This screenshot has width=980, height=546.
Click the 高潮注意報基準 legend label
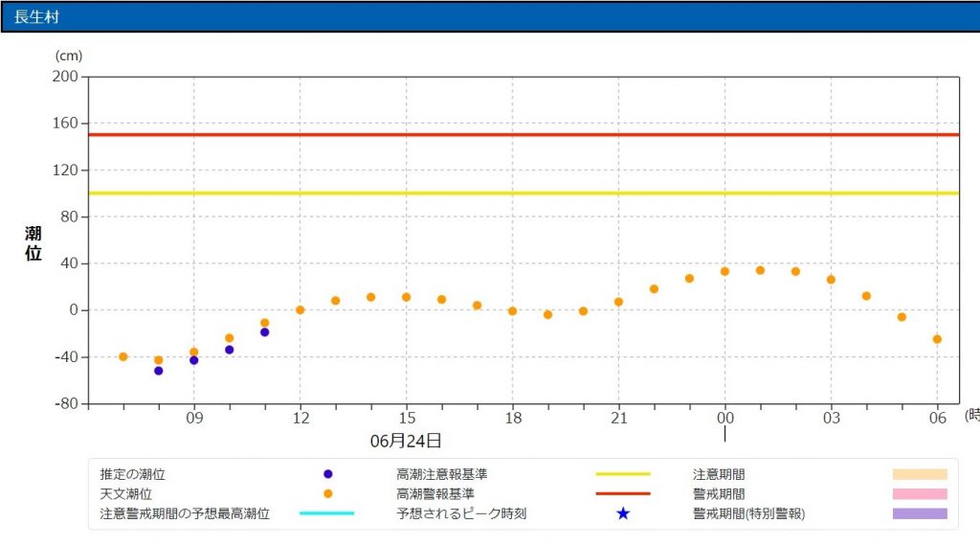coord(442,474)
